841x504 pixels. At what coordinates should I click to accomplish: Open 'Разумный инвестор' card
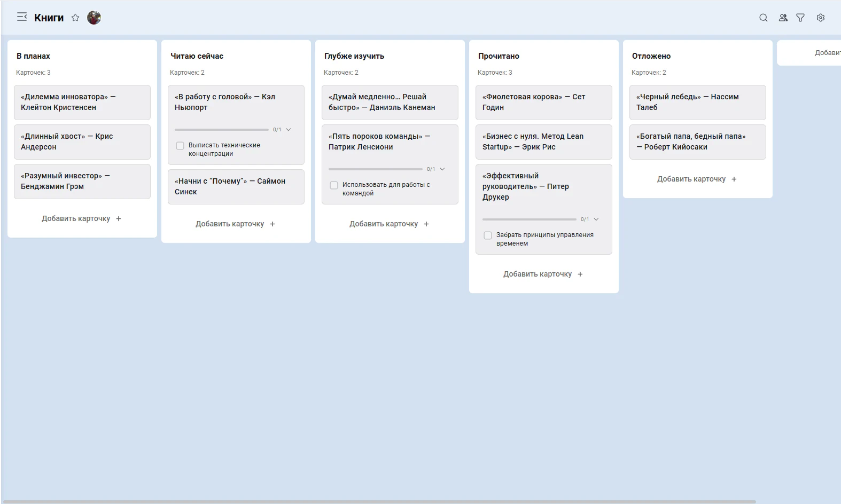[x=82, y=182]
